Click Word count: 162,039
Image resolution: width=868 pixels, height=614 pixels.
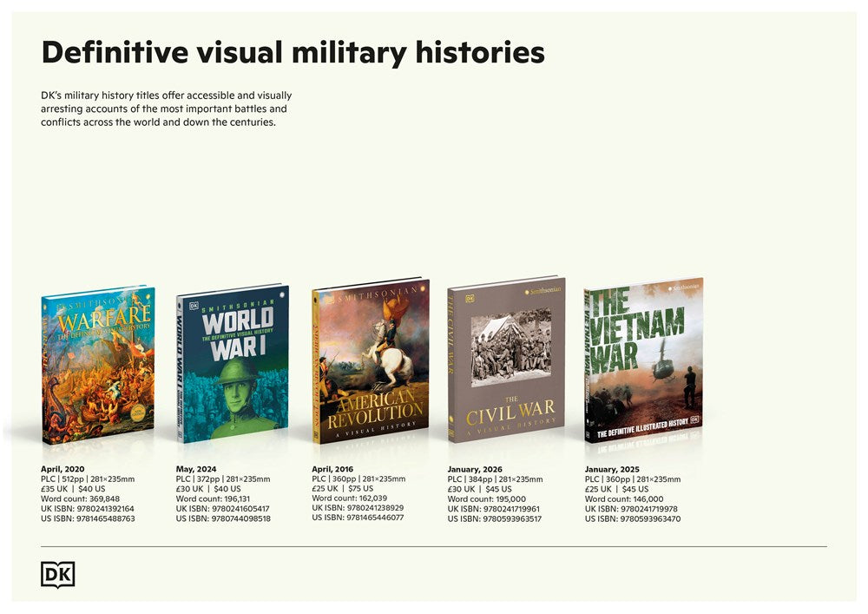349,498
